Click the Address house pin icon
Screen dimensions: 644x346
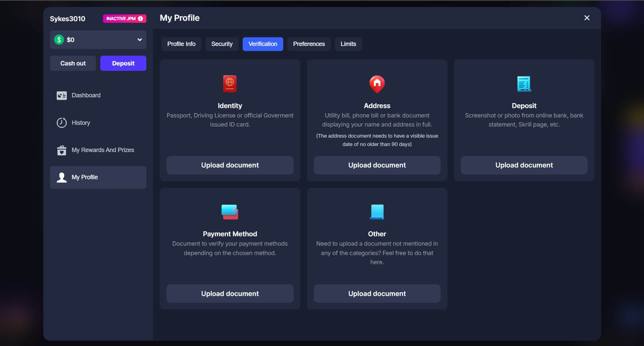(377, 84)
